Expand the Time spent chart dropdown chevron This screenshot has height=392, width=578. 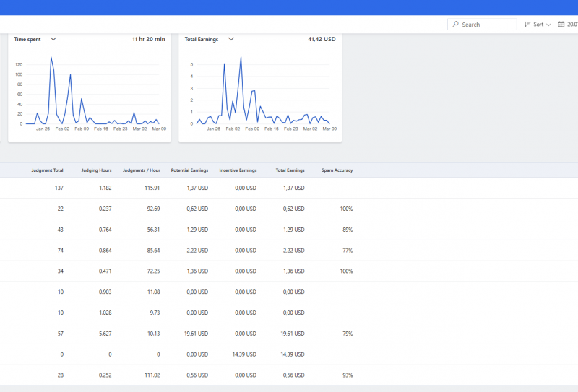pyautogui.click(x=53, y=39)
